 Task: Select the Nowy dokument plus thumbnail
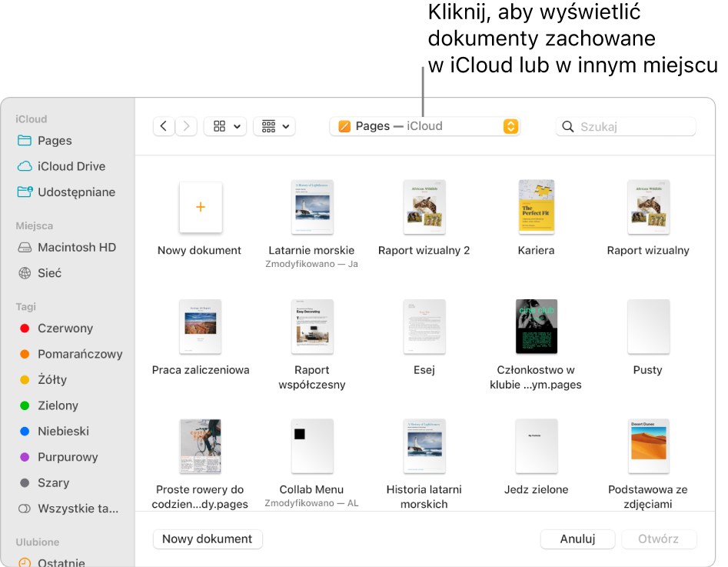click(201, 207)
